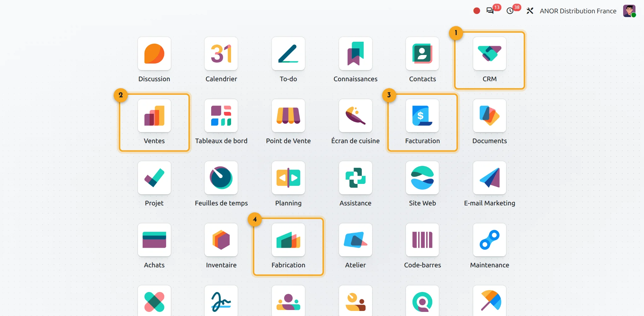This screenshot has width=644, height=316.
Task: Open conversations with 13 unread messages
Action: [x=490, y=11]
